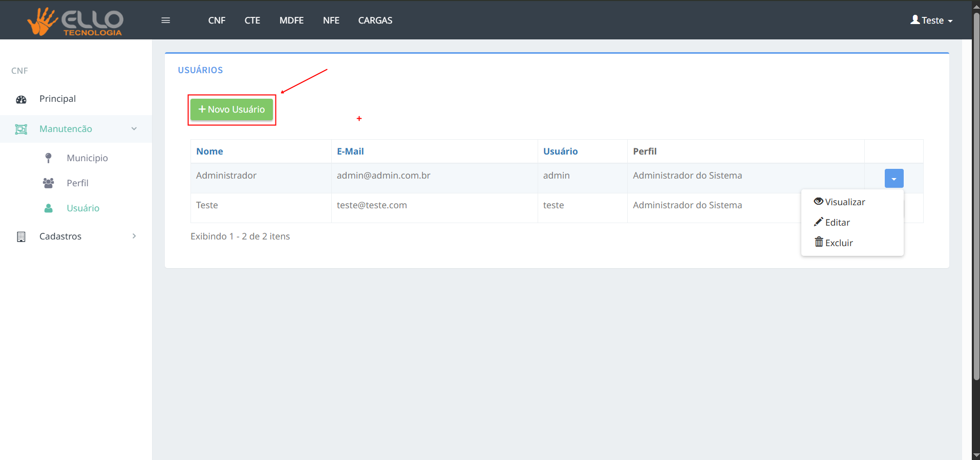Toggle the Administrador row actions dropdown
The height and width of the screenshot is (460, 980).
(893, 179)
